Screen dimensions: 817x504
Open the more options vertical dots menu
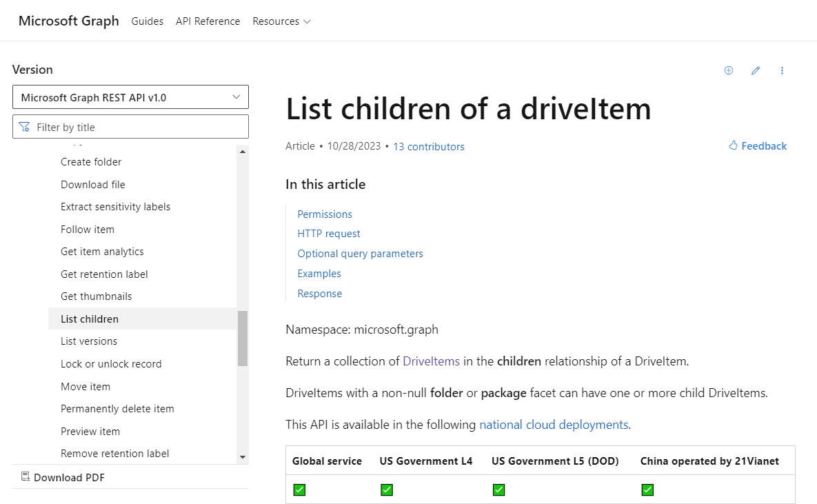click(782, 70)
